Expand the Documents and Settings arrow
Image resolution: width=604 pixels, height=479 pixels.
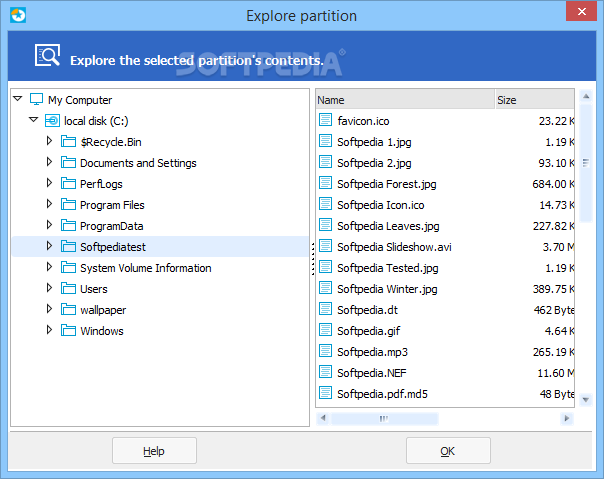tap(49, 162)
